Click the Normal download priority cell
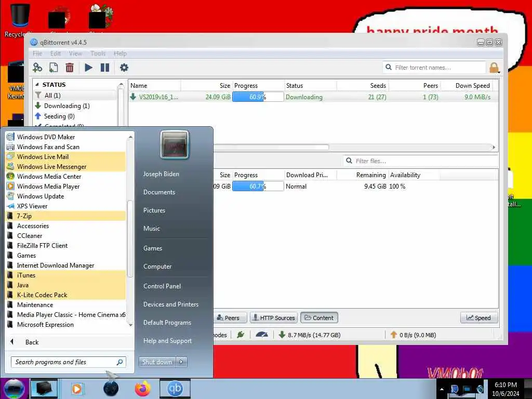The width and height of the screenshot is (532, 399). (296, 187)
